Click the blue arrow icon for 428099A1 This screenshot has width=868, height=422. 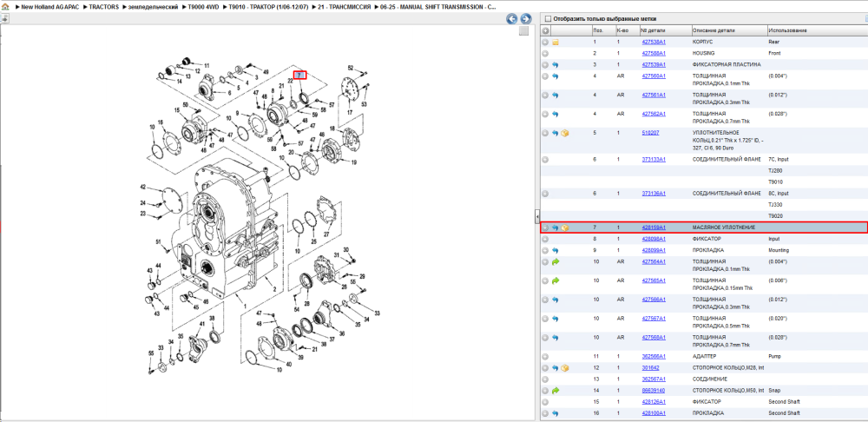556,250
